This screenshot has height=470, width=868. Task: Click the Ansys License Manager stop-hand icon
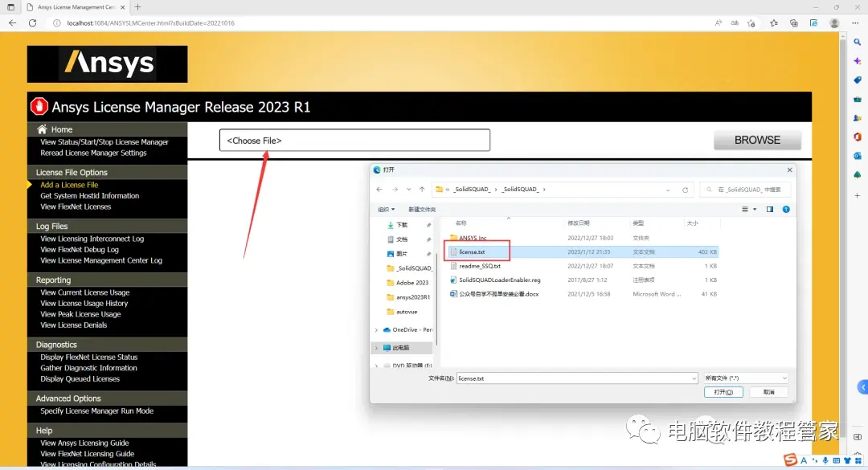(39, 106)
